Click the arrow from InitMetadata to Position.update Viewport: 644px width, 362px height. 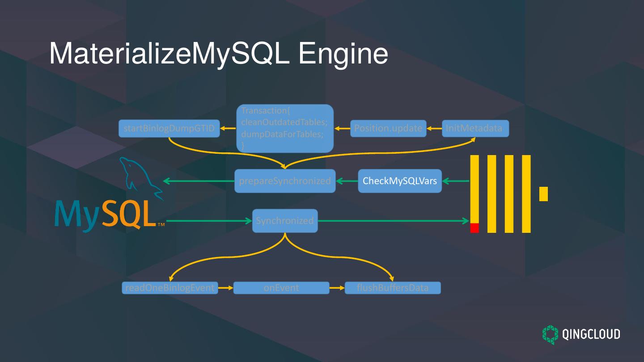pyautogui.click(x=434, y=128)
